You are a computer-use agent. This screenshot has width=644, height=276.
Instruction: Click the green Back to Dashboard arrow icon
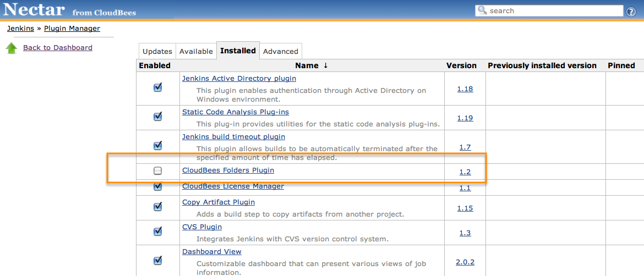coord(12,48)
